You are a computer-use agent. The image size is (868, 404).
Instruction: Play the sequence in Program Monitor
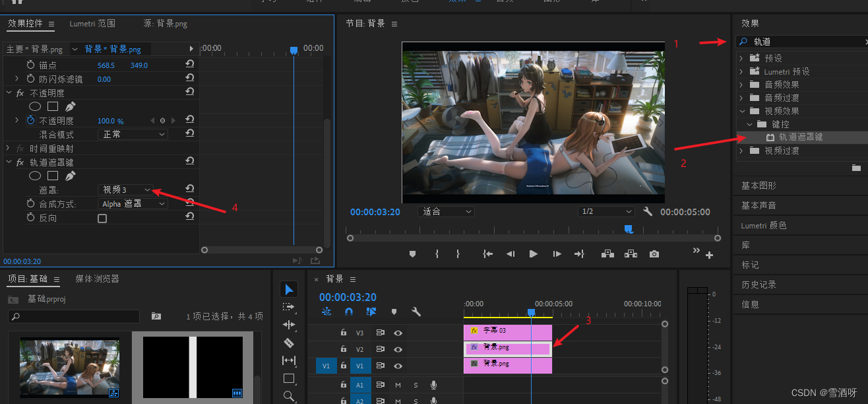(x=533, y=254)
